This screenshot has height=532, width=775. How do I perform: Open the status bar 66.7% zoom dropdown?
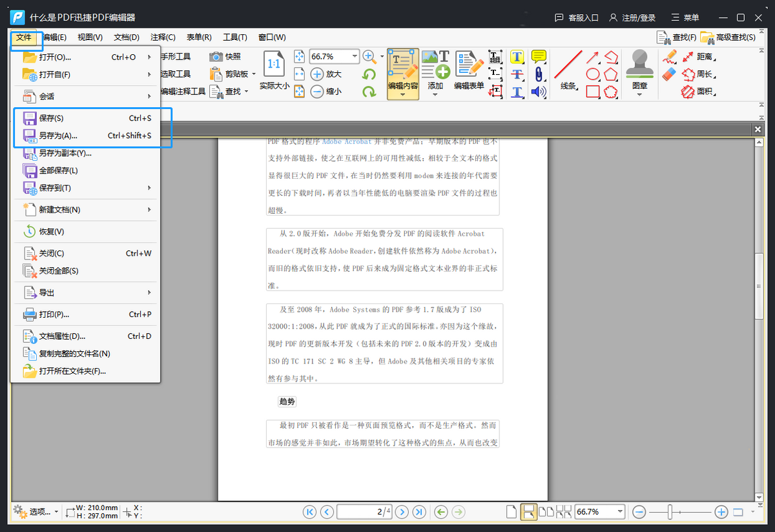[620, 512]
